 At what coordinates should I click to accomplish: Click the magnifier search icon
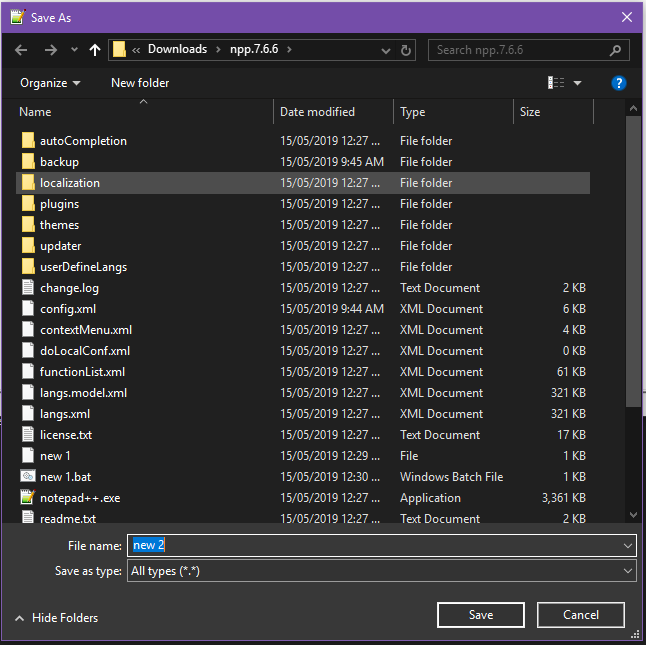click(615, 50)
